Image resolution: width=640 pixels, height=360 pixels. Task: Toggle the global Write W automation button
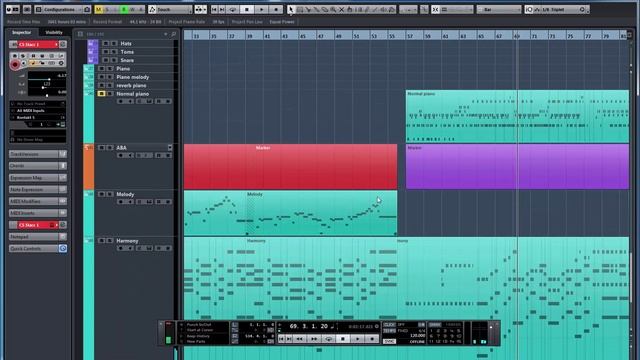(x=133, y=9)
